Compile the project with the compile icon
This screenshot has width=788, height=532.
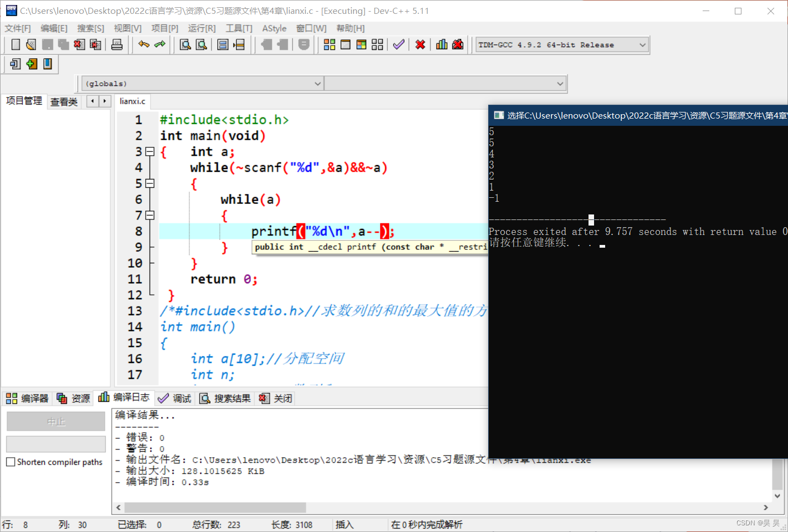[329, 44]
